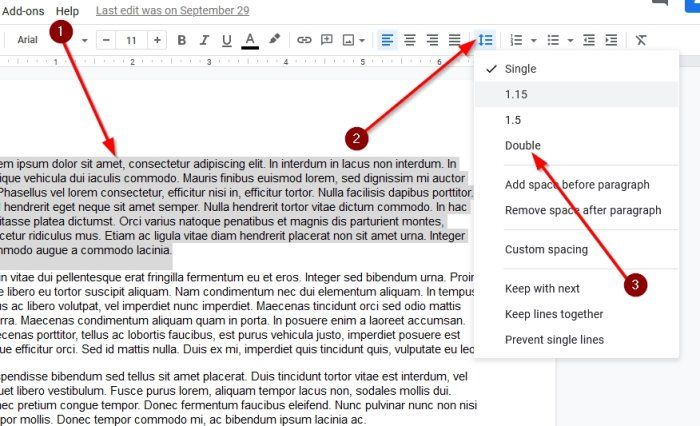Apply italic formatting
700x426 pixels.
coord(203,40)
